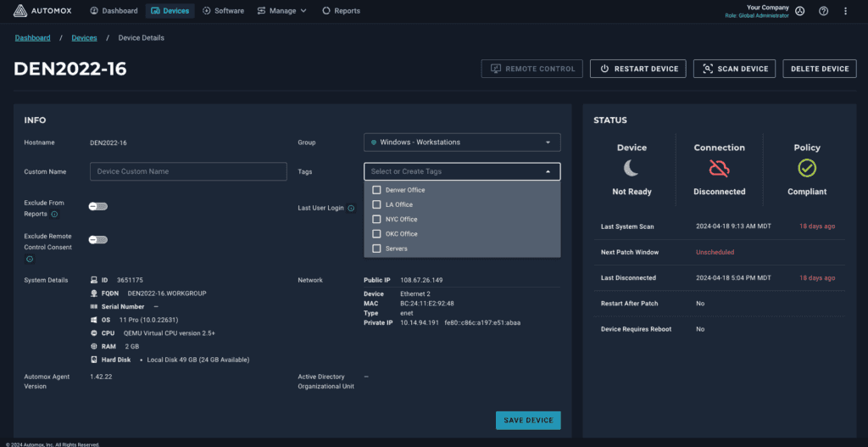Click Automox Agent Version 1.42.22
This screenshot has width=868, height=447.
pyautogui.click(x=100, y=376)
